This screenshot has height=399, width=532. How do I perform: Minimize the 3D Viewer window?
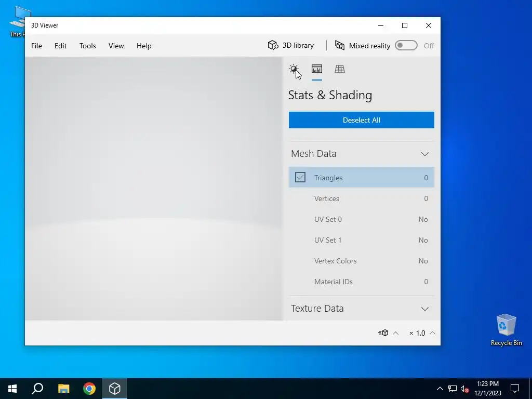tap(381, 25)
